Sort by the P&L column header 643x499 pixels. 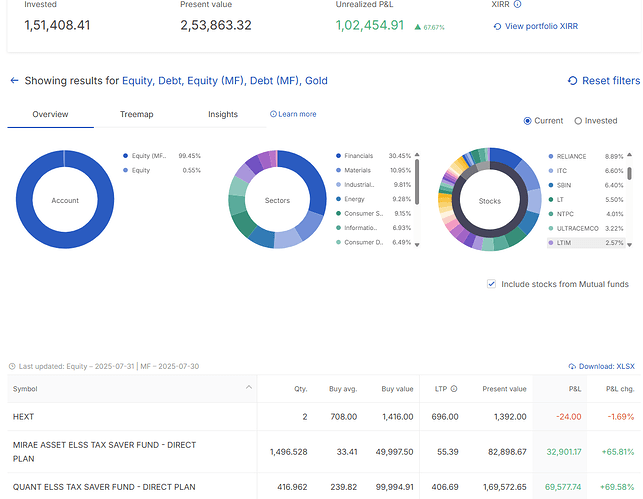[575, 389]
